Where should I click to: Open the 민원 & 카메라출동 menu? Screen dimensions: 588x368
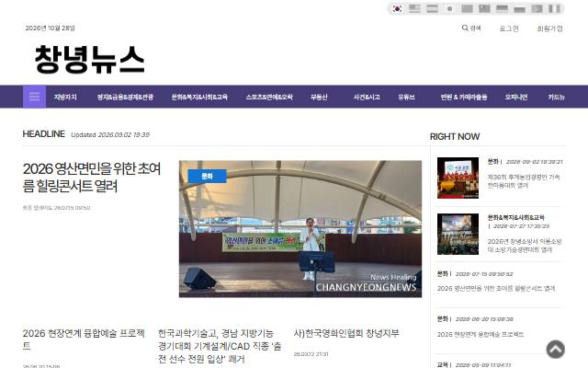[x=464, y=97]
